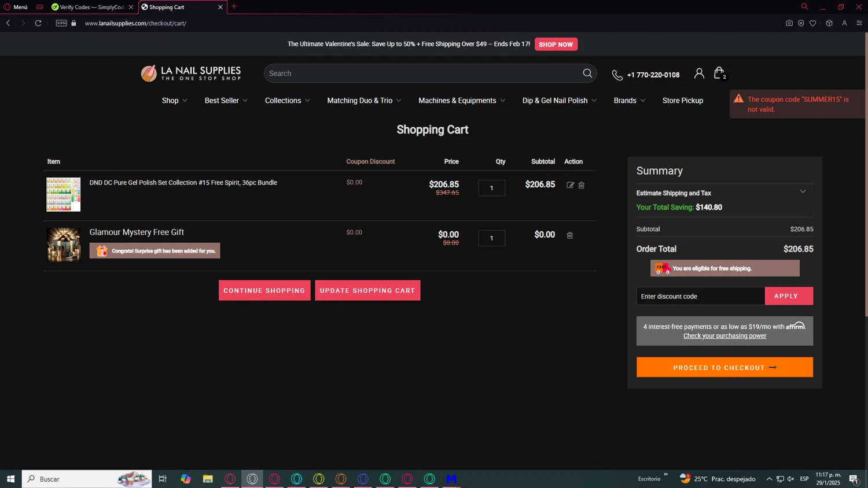
Task: Click quantity field for DND DC Gel Polish
Action: click(491, 188)
